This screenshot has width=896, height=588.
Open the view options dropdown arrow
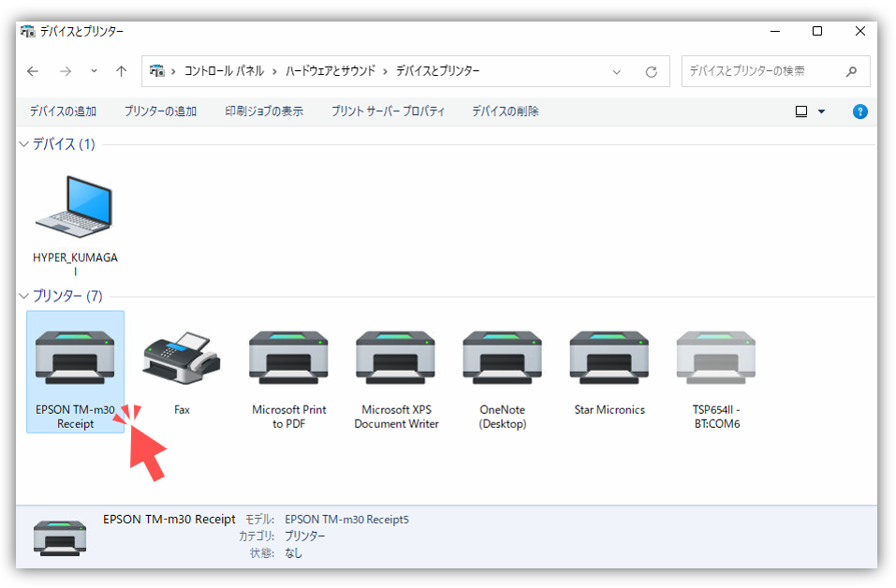click(x=821, y=111)
